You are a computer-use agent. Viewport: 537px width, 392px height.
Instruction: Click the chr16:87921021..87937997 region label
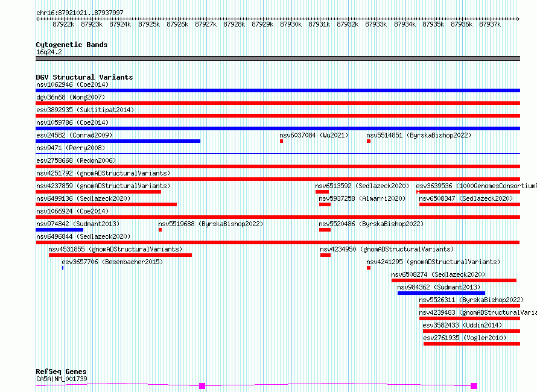coord(80,13)
